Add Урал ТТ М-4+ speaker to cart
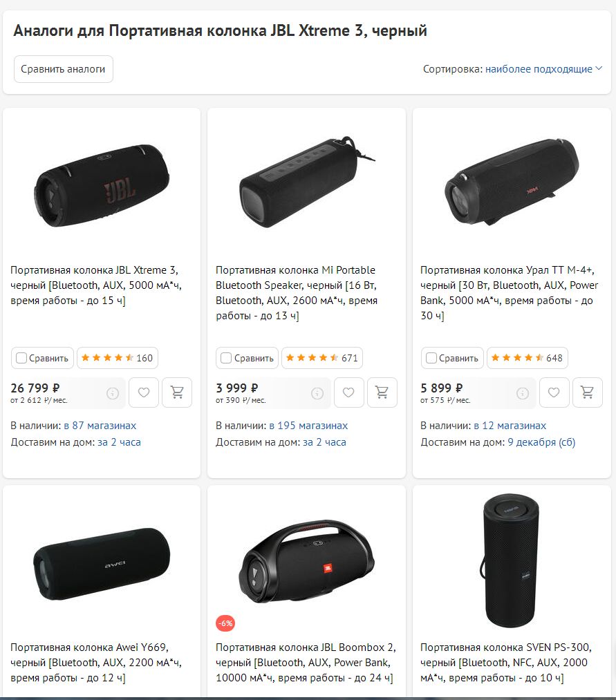Viewport: 616px width, 700px height. tap(587, 392)
